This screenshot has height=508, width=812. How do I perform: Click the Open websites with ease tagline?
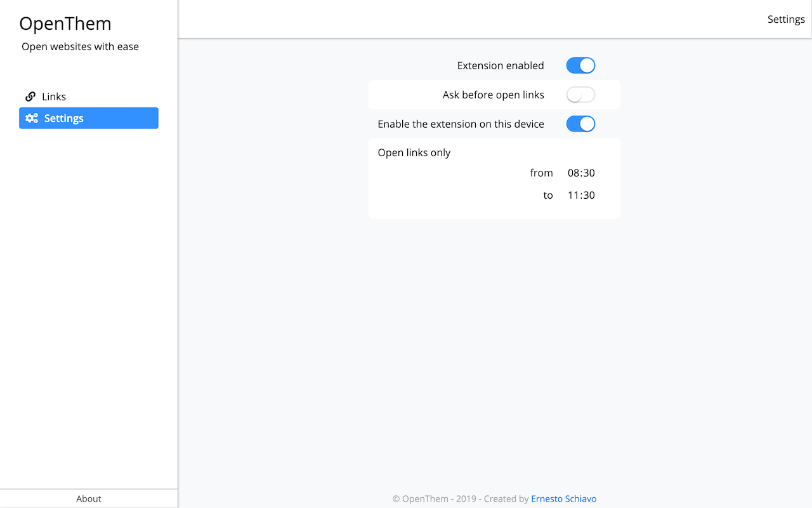click(x=80, y=46)
